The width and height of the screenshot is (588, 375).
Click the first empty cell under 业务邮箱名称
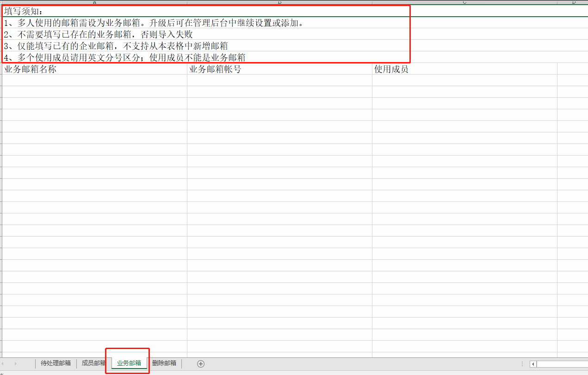coord(94,80)
